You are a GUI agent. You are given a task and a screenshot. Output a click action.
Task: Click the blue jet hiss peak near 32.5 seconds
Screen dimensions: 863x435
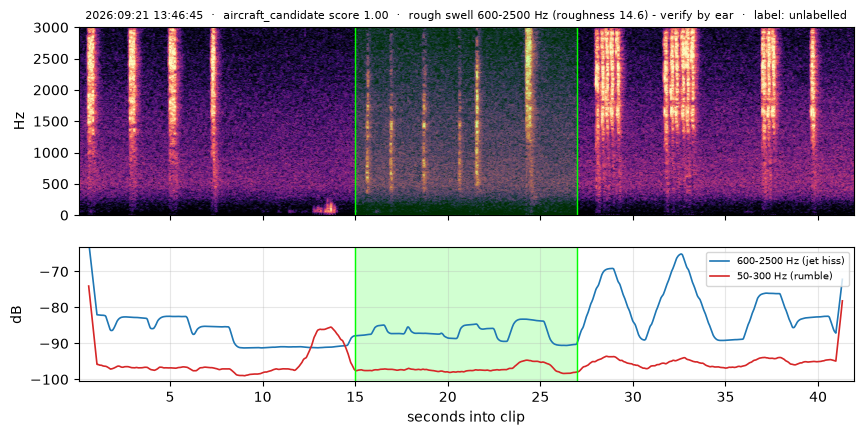point(681,254)
